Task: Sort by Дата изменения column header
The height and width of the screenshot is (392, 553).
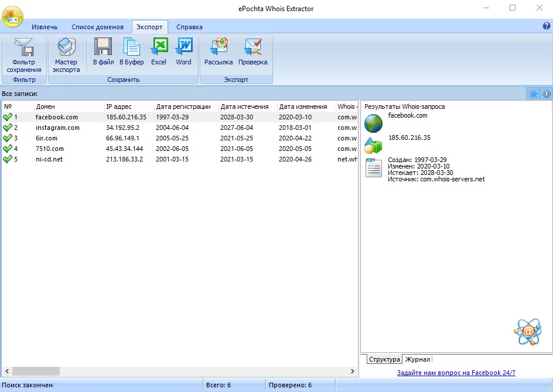Action: (x=306, y=106)
